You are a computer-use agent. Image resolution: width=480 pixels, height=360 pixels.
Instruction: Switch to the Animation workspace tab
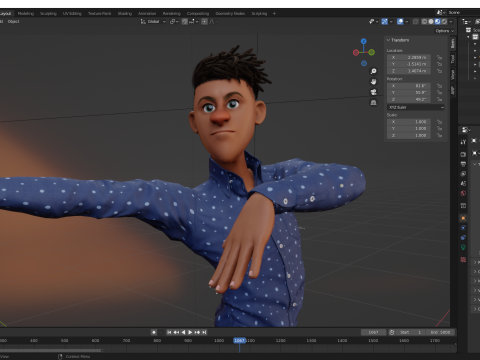tap(147, 13)
